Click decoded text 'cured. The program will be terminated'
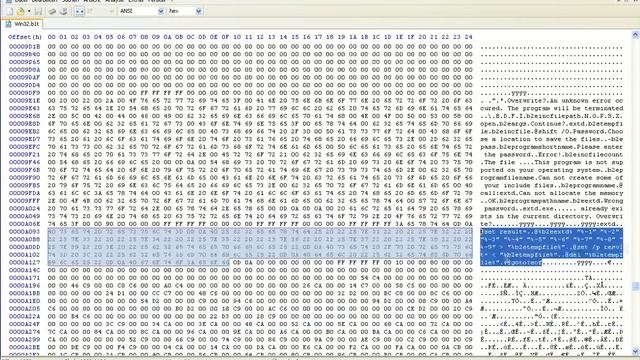Viewport: 640px width, 360px height. tap(552, 108)
